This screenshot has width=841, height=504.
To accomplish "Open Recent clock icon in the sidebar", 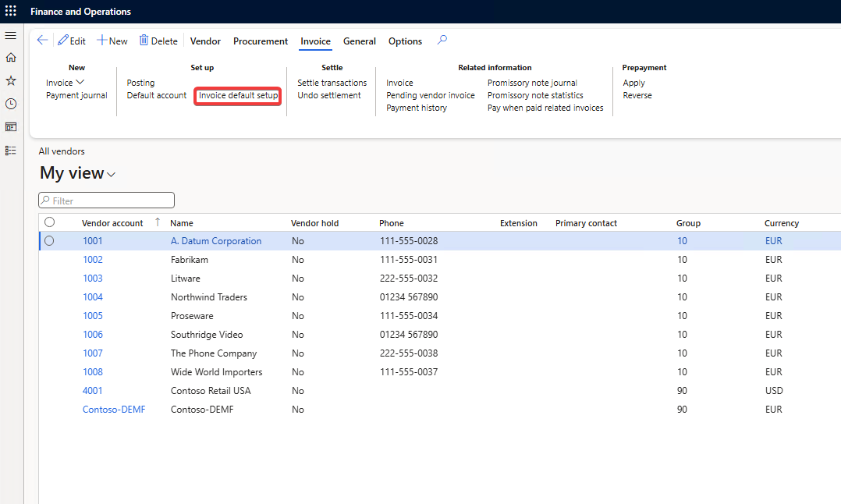I will coord(11,104).
